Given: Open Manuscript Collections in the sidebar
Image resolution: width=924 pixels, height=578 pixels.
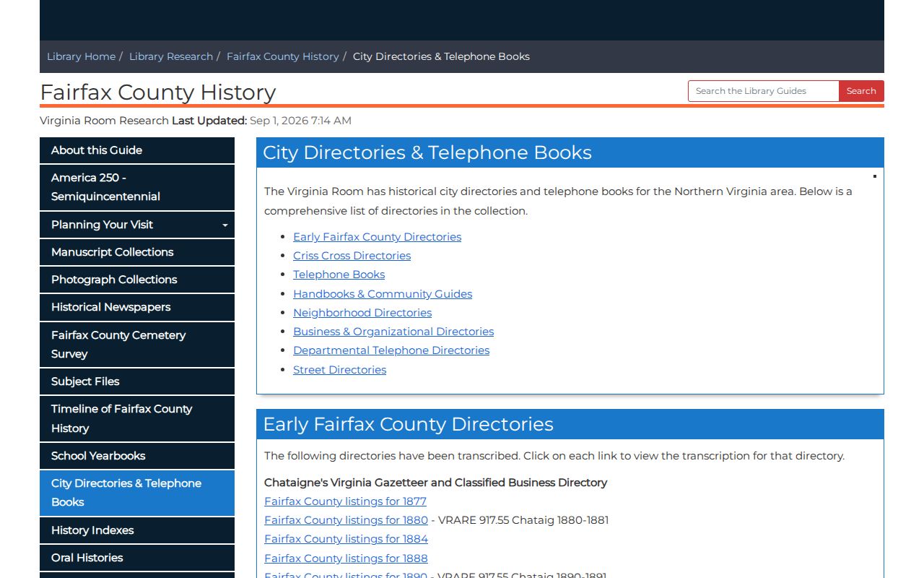Looking at the screenshot, I should click(x=137, y=252).
